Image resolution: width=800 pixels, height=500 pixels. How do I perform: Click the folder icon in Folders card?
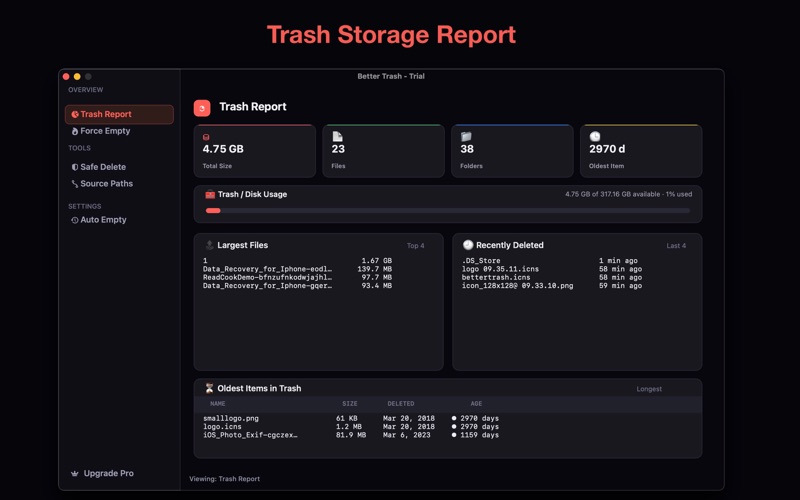pos(466,136)
